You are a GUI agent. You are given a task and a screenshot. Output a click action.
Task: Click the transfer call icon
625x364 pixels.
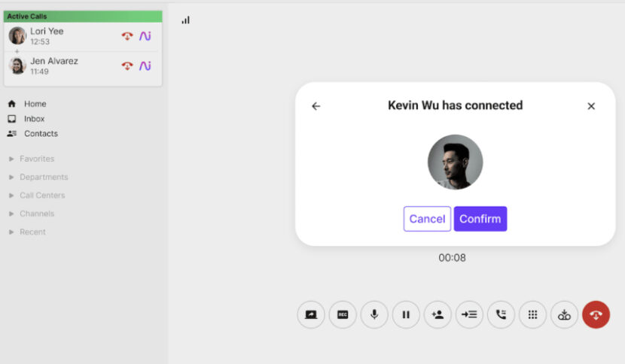[469, 314]
